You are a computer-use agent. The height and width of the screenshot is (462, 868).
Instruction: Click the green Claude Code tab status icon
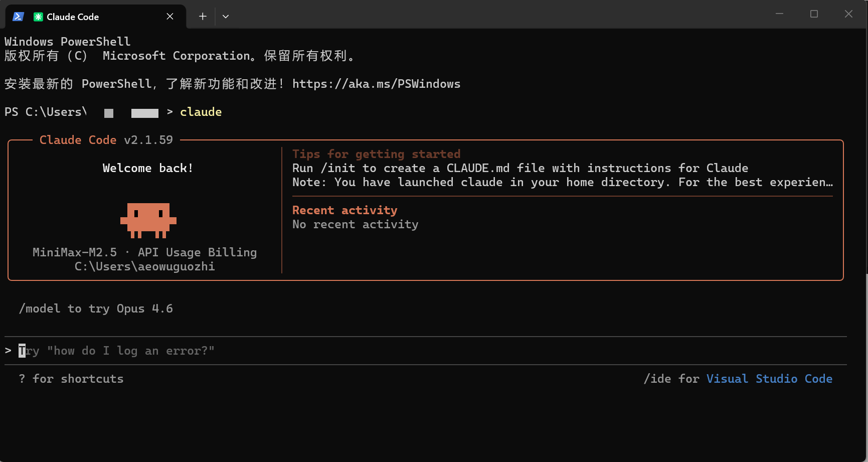[x=38, y=17]
